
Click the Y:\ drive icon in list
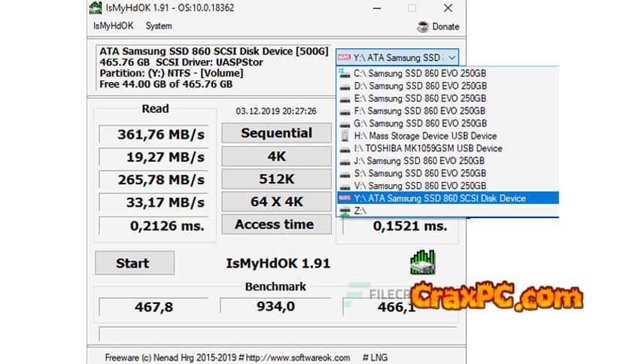point(345,198)
